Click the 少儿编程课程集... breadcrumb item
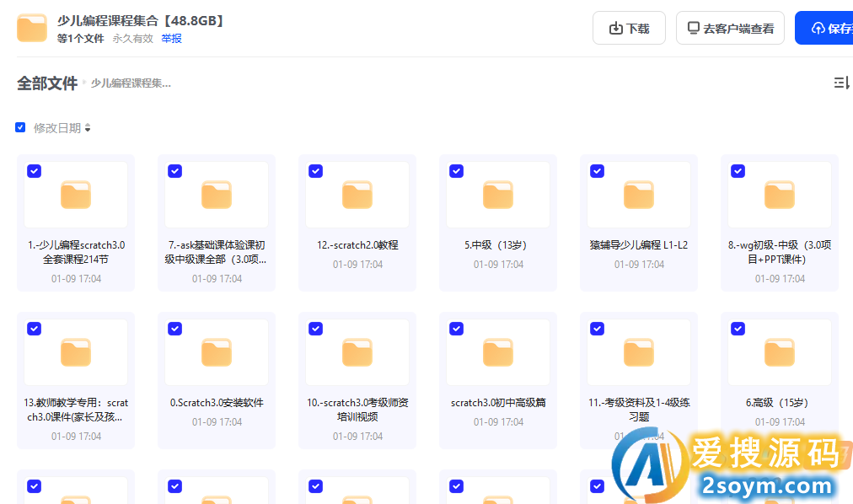The image size is (853, 504). (131, 83)
